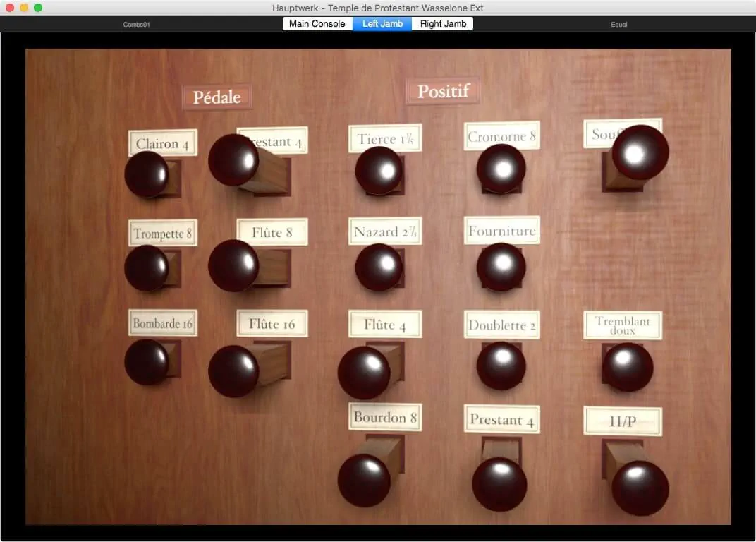Disengage the Pédale Flûte 8 knob
The height and width of the screenshot is (542, 756).
coord(233,265)
